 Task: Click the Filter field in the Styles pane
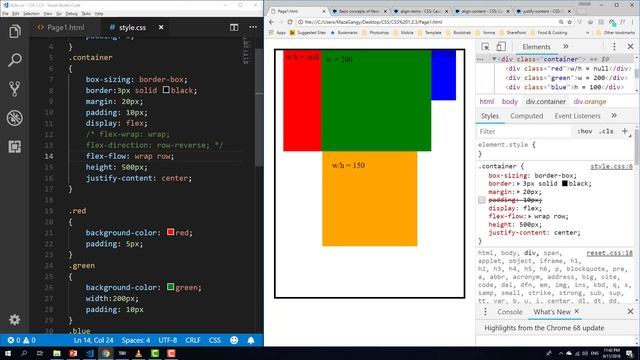pos(524,131)
